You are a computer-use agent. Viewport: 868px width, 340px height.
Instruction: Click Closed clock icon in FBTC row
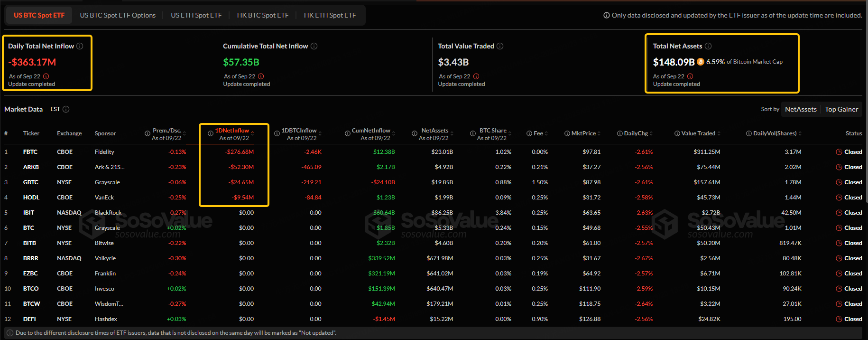point(839,152)
